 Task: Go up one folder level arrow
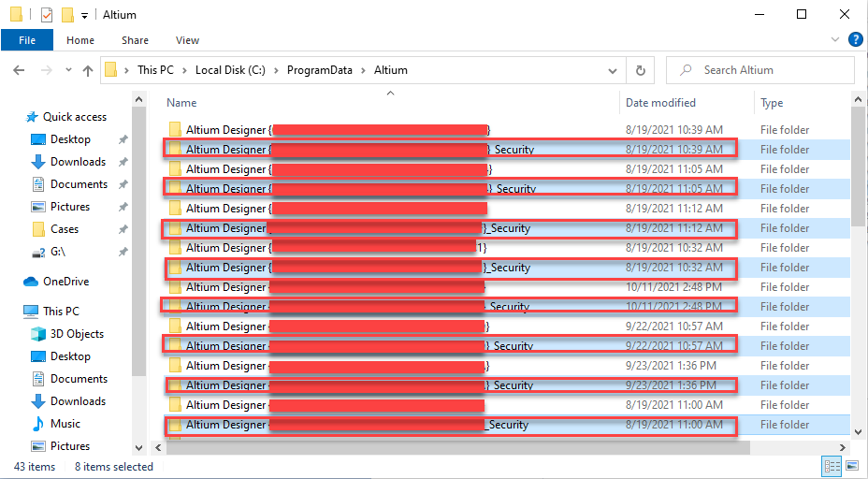point(88,70)
